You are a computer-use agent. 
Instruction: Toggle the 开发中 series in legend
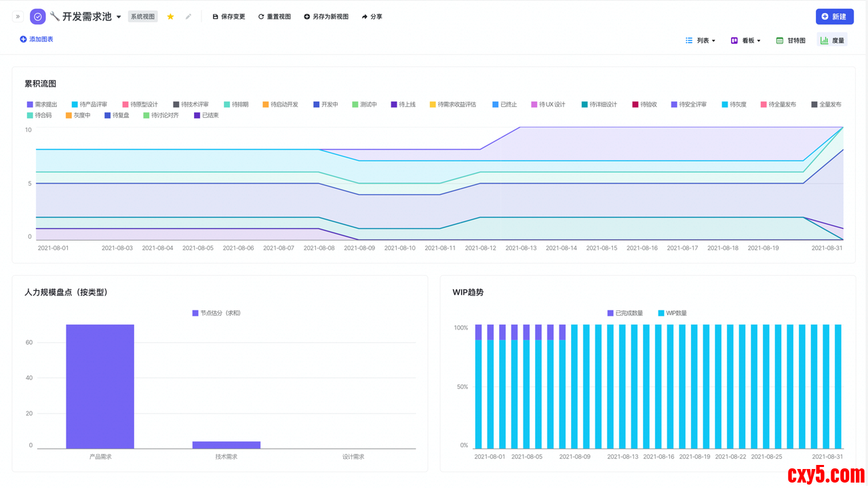tap(325, 104)
